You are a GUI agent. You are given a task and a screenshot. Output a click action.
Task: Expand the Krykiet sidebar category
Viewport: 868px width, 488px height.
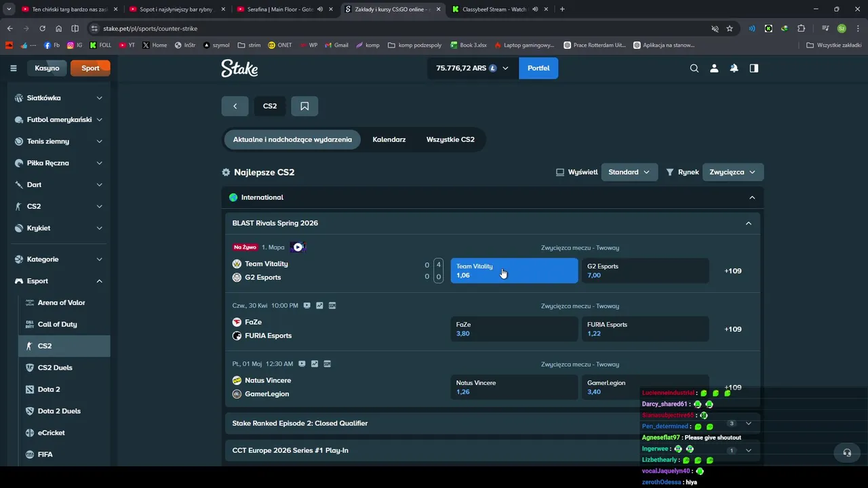point(99,228)
